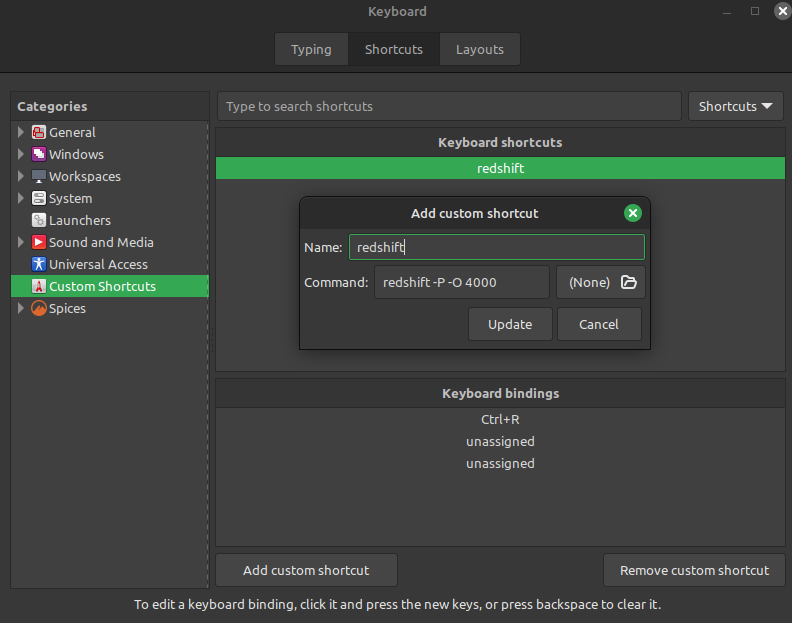Click the Windows category icon

pyautogui.click(x=39, y=154)
